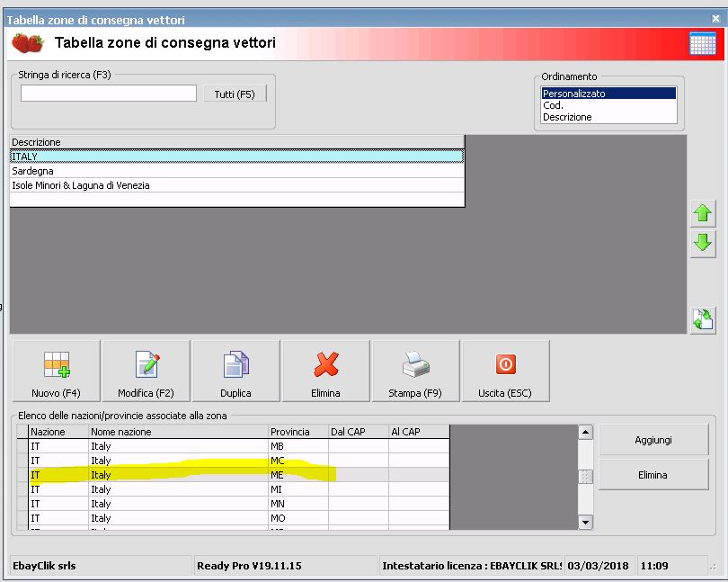Click the Provincia column header

[298, 432]
